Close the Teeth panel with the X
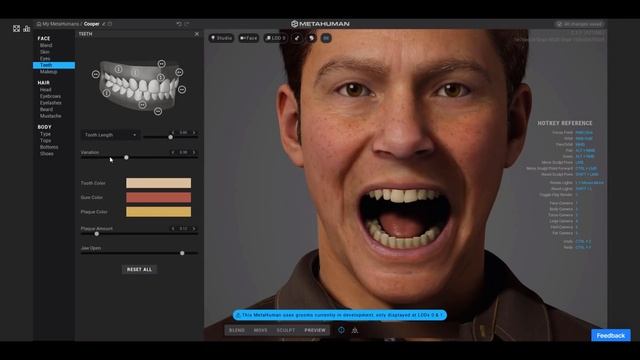 pos(197,34)
